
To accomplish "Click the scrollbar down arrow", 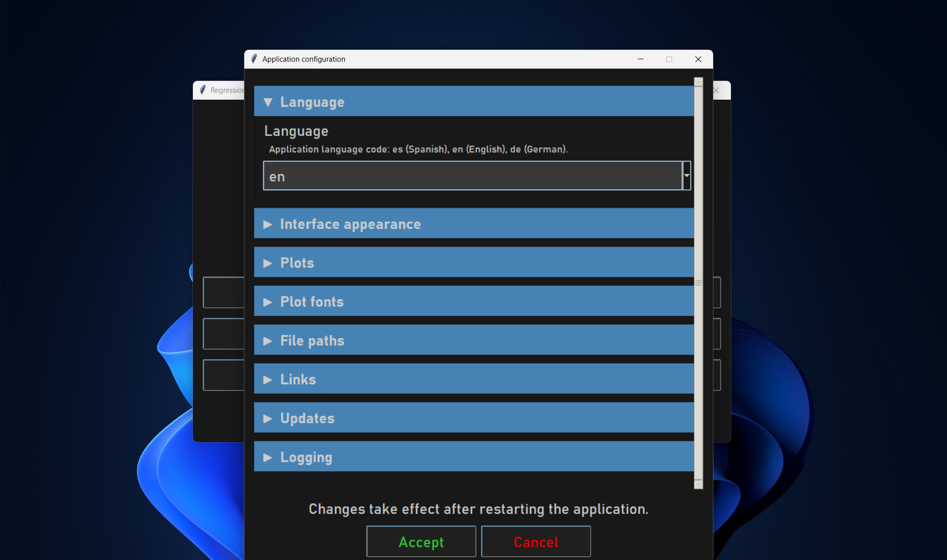I will 698,485.
